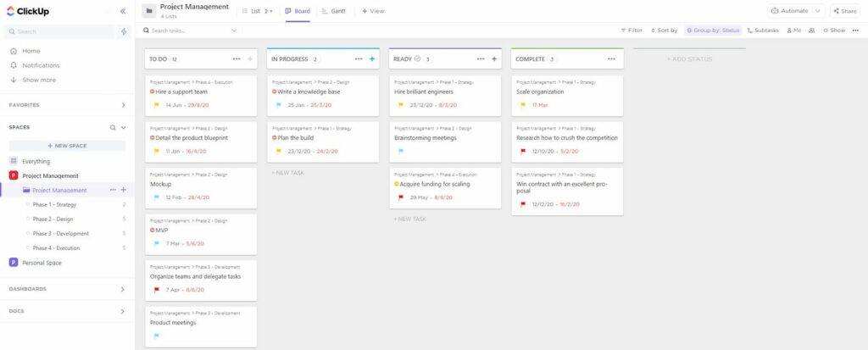The height and width of the screenshot is (350, 868).
Task: Open Notifications in sidebar
Action: (41, 65)
